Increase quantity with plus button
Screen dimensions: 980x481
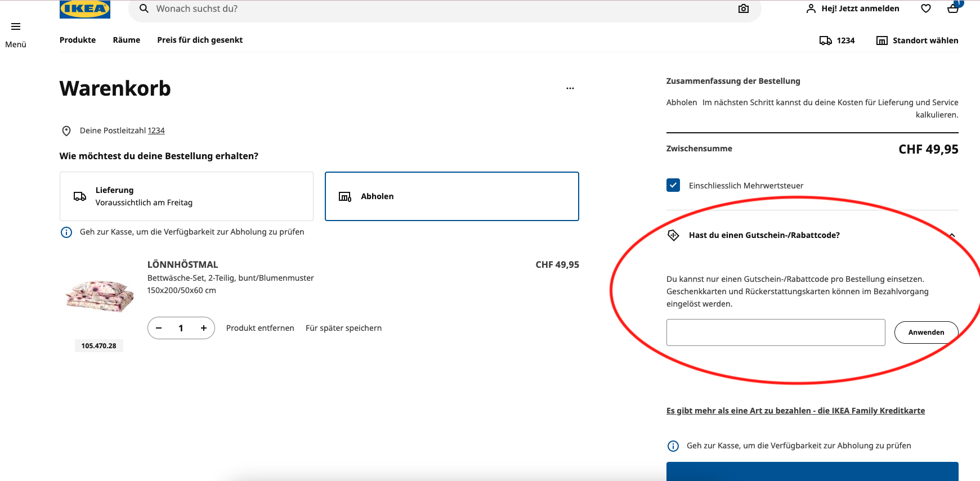click(204, 328)
